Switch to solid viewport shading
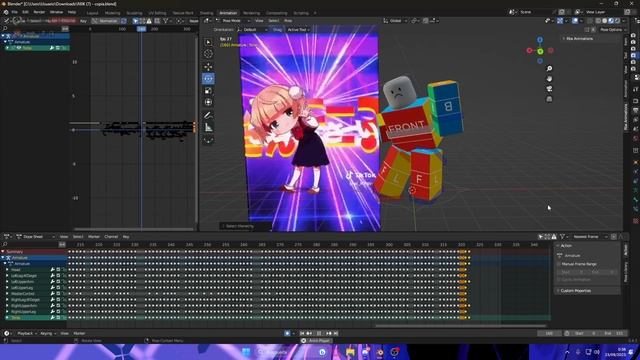This screenshot has height=360, width=640. pos(604,20)
